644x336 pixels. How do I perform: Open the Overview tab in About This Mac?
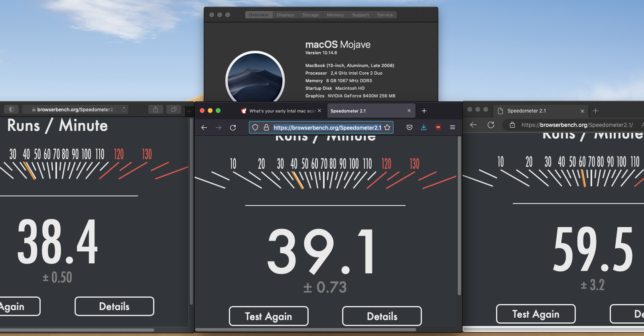tap(258, 15)
